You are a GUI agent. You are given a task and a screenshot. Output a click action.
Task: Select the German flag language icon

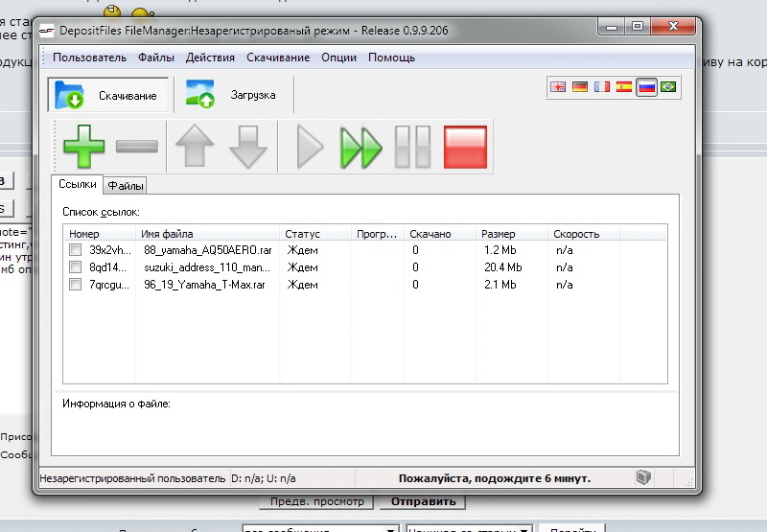(580, 87)
